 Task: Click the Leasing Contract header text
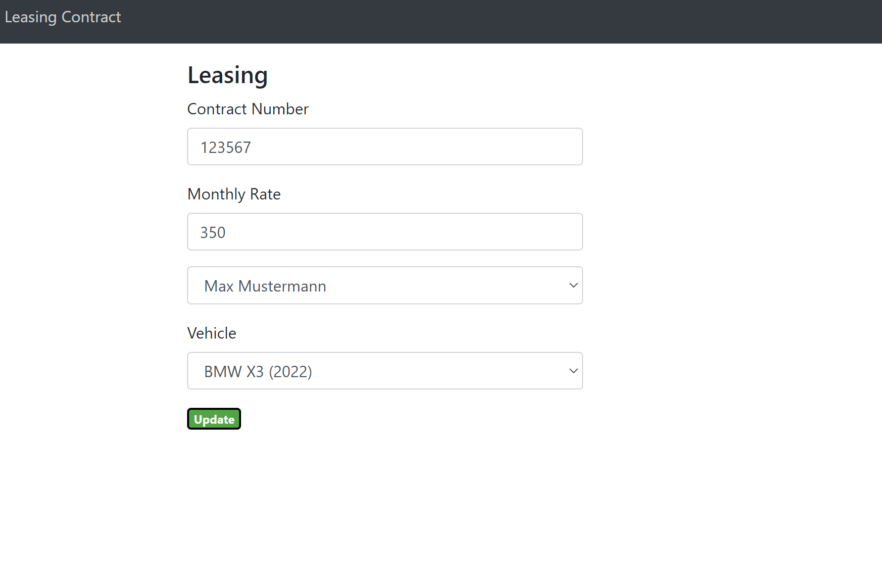click(63, 17)
